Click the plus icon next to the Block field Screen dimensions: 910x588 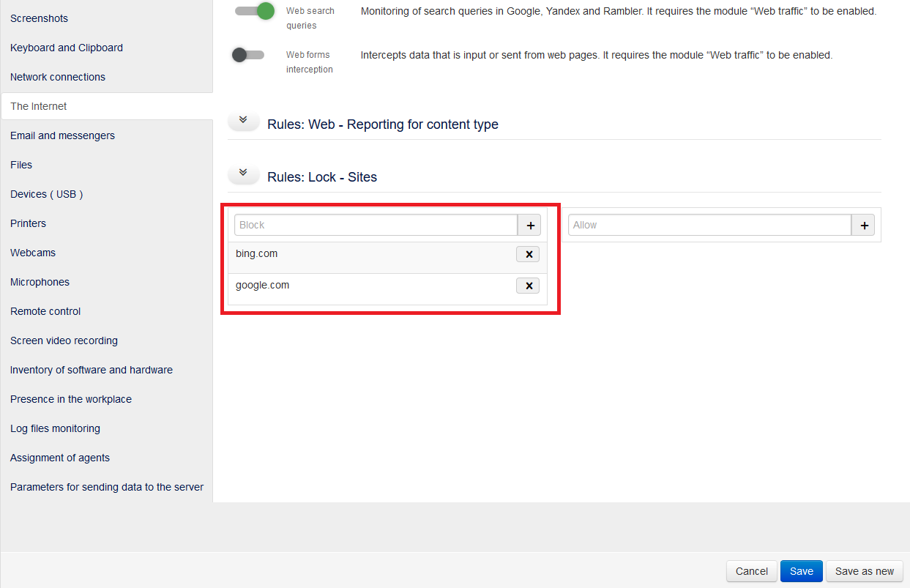[529, 225]
